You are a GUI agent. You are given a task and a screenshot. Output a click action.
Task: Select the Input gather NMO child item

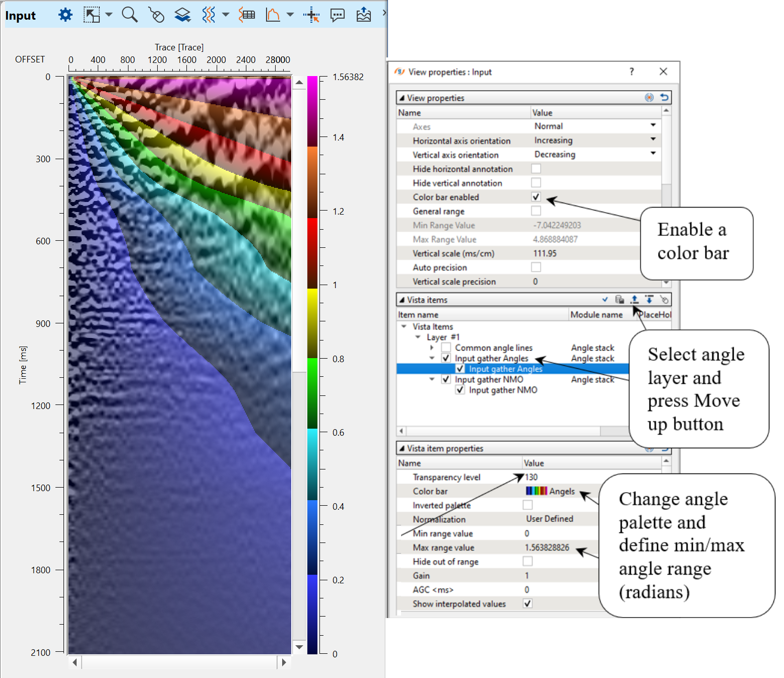point(503,390)
